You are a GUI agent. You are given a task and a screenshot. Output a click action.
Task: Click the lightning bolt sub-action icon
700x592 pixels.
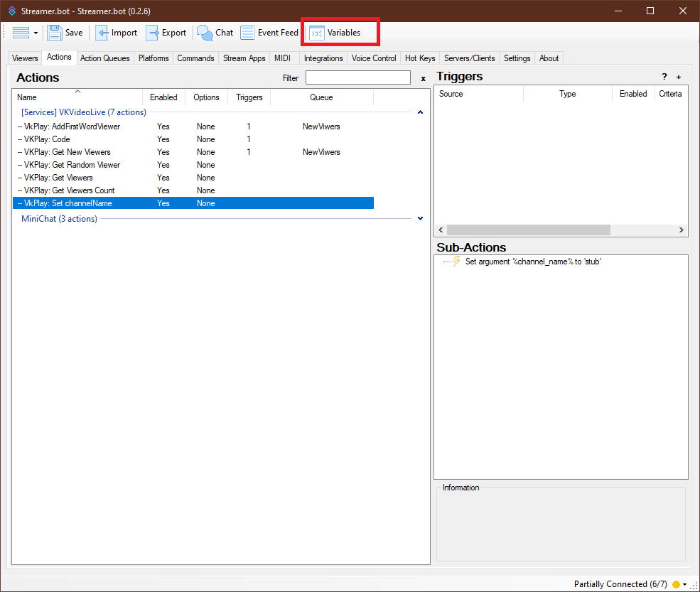456,262
